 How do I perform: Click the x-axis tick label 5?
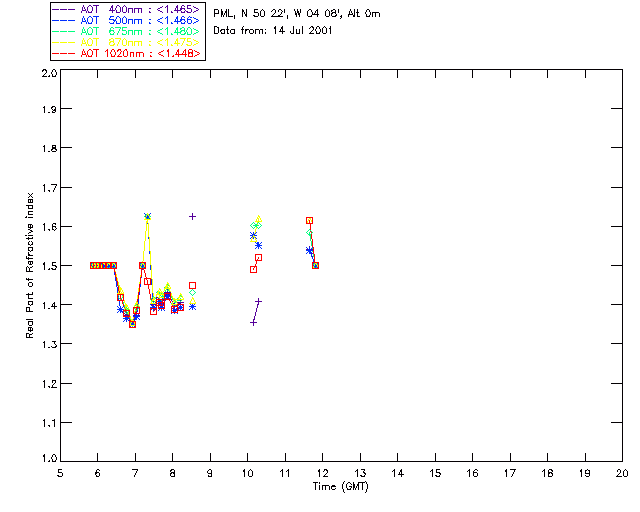point(60,473)
